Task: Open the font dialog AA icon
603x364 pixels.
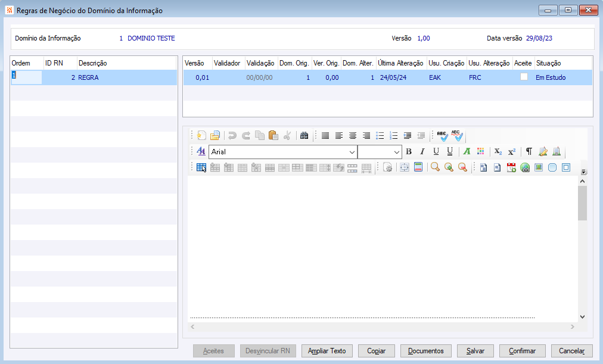Action: point(201,151)
